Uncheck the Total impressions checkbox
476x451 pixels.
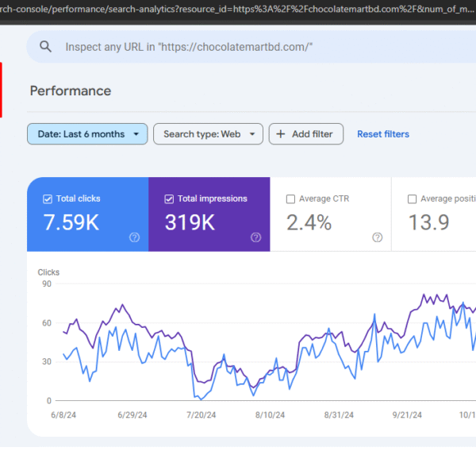pyautogui.click(x=169, y=199)
